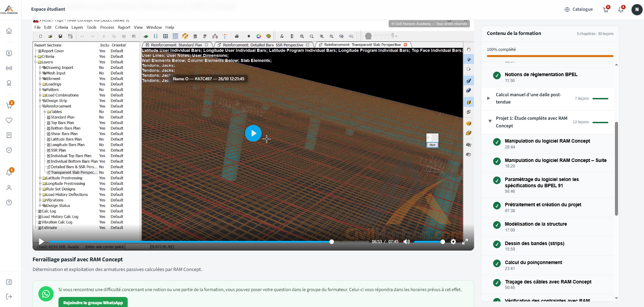Open lesson Prétraitement et création du projet

[547, 207]
